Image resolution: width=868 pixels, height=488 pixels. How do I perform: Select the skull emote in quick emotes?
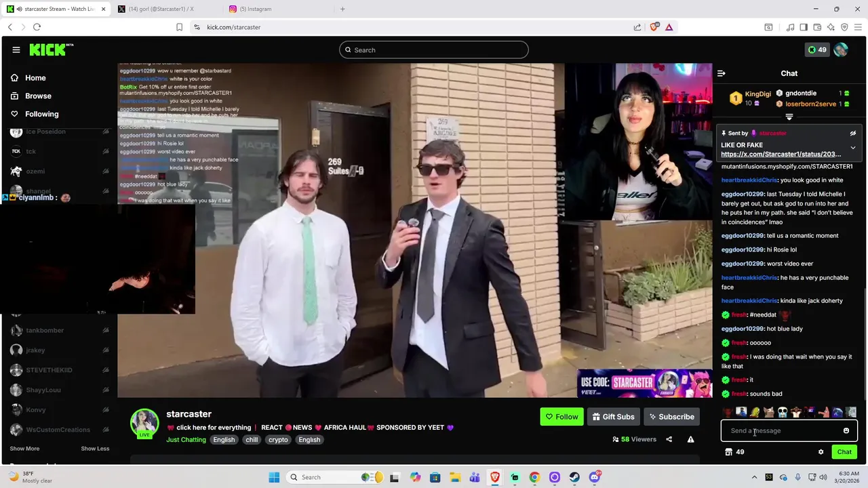tap(782, 412)
